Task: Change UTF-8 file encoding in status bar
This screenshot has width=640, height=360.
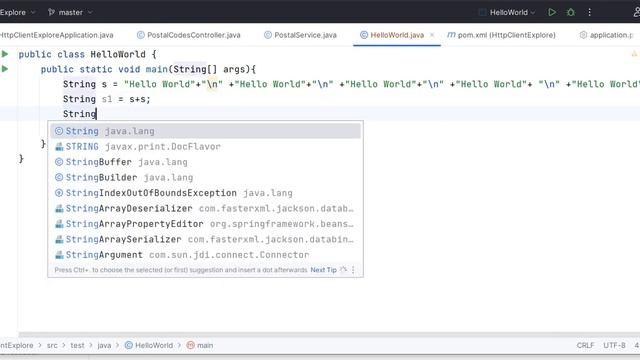Action: point(614,345)
